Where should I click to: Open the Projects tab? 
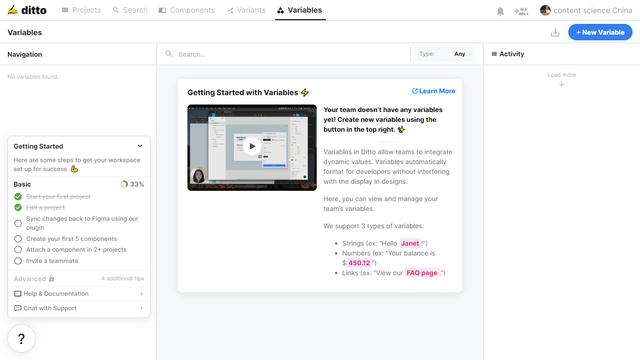[x=81, y=10]
